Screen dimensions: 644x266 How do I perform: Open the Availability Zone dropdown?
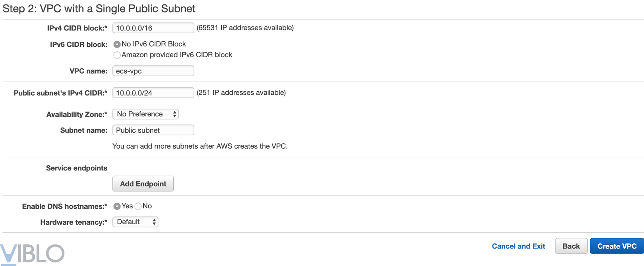146,114
